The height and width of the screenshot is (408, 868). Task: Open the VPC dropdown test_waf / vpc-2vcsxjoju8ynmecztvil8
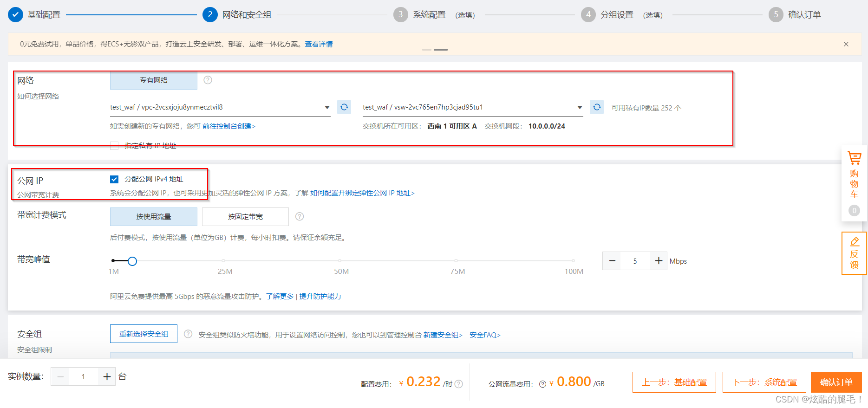(x=220, y=107)
